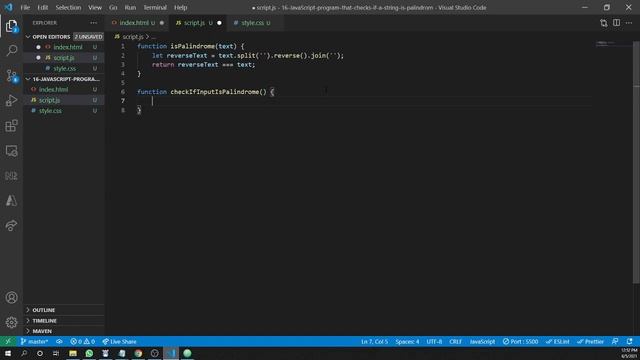This screenshot has width=640, height=360.
Task: Start Live Share from the status bar
Action: tap(120, 342)
